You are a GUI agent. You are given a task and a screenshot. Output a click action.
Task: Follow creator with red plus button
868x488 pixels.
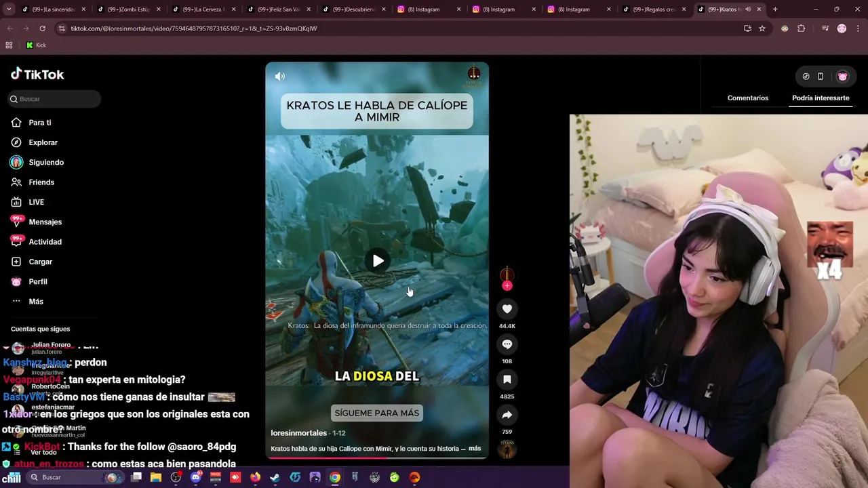(507, 286)
